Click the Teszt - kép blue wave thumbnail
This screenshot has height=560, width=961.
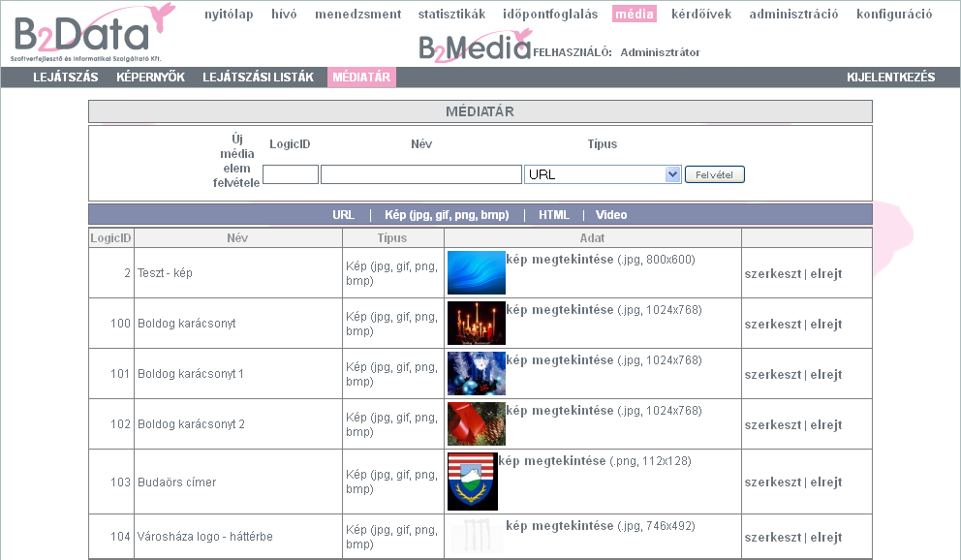pos(475,272)
